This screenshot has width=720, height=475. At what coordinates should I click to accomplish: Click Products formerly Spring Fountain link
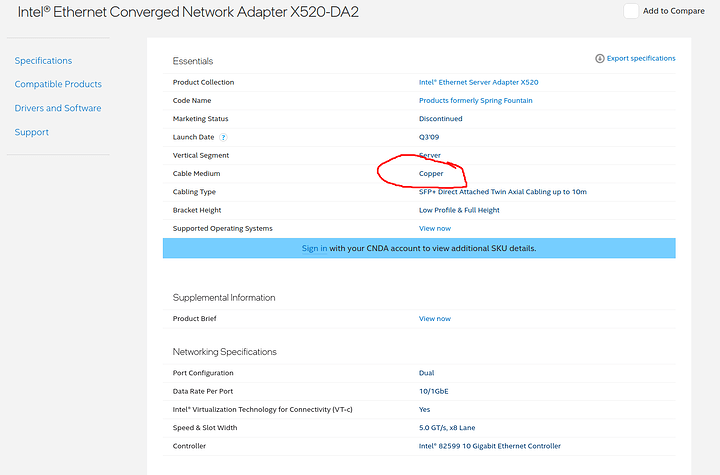(475, 100)
